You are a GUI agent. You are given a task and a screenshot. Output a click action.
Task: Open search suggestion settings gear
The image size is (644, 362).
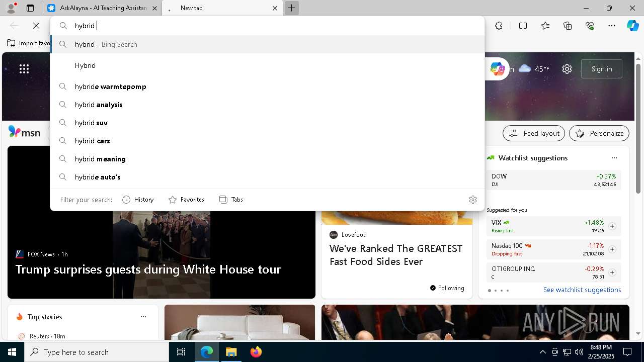point(473,200)
